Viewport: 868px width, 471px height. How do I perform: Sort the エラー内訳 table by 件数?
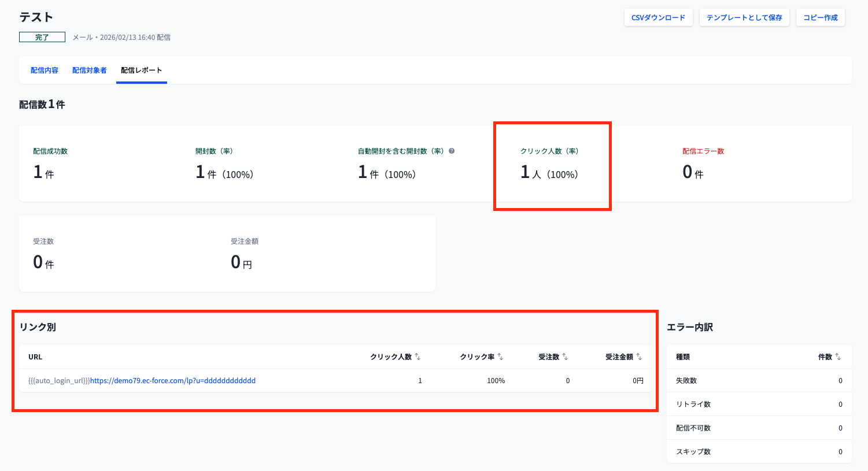(x=838, y=357)
